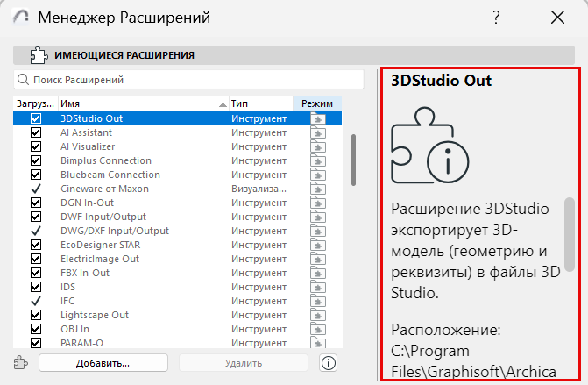Select DWG/DXF Input/Output extension
Image resolution: width=588 pixels, height=385 pixels.
[x=177, y=231]
